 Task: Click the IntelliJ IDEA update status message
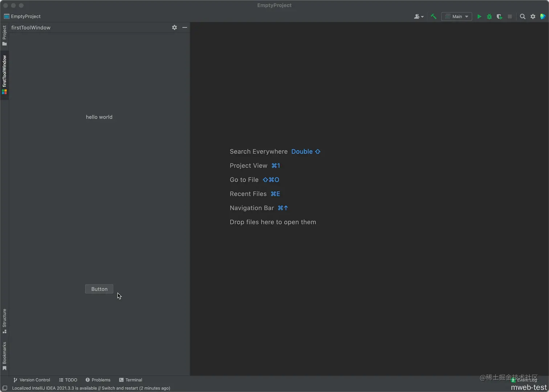(x=91, y=388)
